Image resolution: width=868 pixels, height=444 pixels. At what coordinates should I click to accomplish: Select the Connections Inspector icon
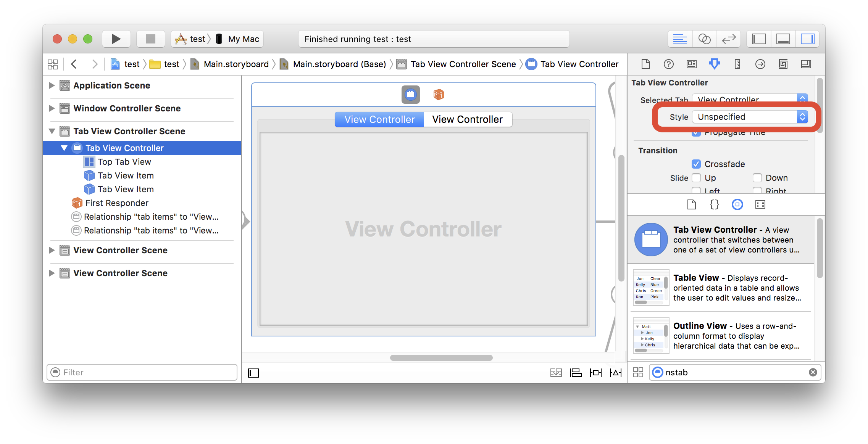(x=759, y=63)
